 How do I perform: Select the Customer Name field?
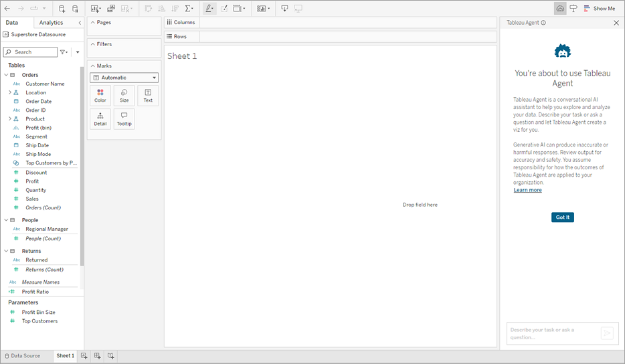pyautogui.click(x=45, y=84)
